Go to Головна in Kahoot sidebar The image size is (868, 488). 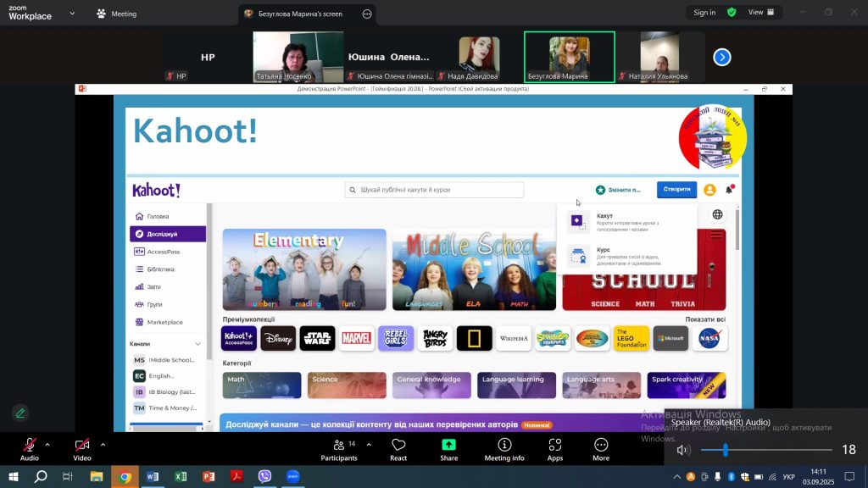click(168, 216)
